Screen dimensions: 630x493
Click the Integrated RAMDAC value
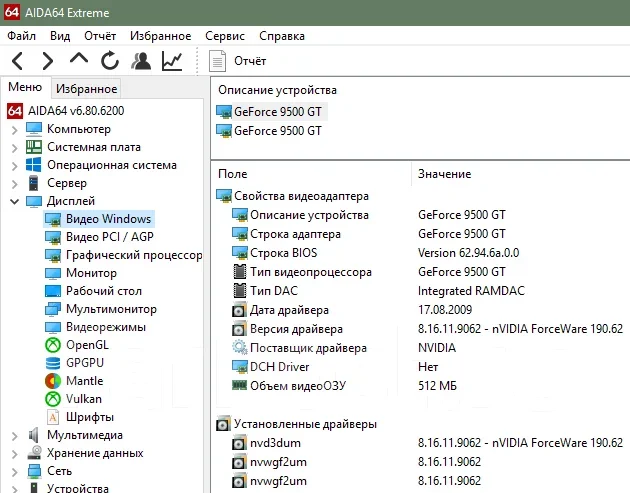471,290
